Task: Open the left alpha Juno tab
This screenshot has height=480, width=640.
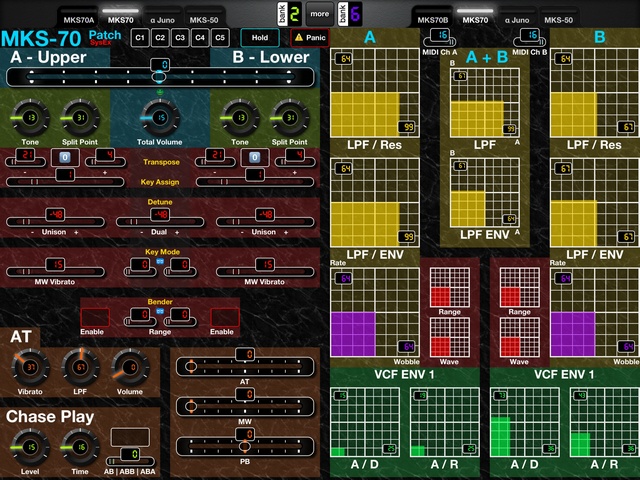Action: tap(162, 20)
